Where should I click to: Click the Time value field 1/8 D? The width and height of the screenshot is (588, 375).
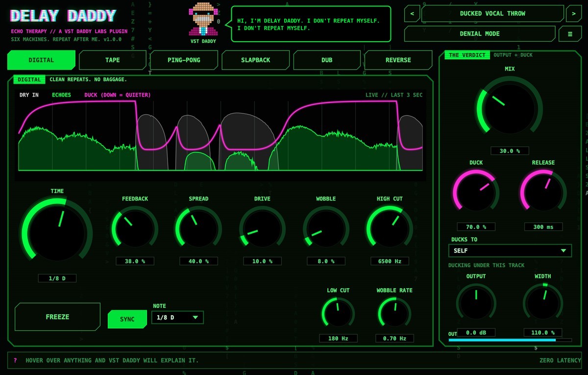pos(57,278)
